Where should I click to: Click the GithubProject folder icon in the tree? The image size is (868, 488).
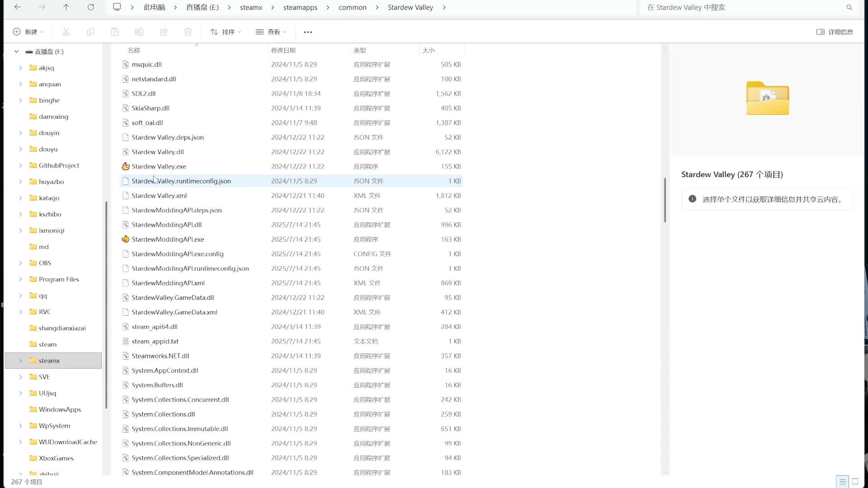tap(33, 165)
